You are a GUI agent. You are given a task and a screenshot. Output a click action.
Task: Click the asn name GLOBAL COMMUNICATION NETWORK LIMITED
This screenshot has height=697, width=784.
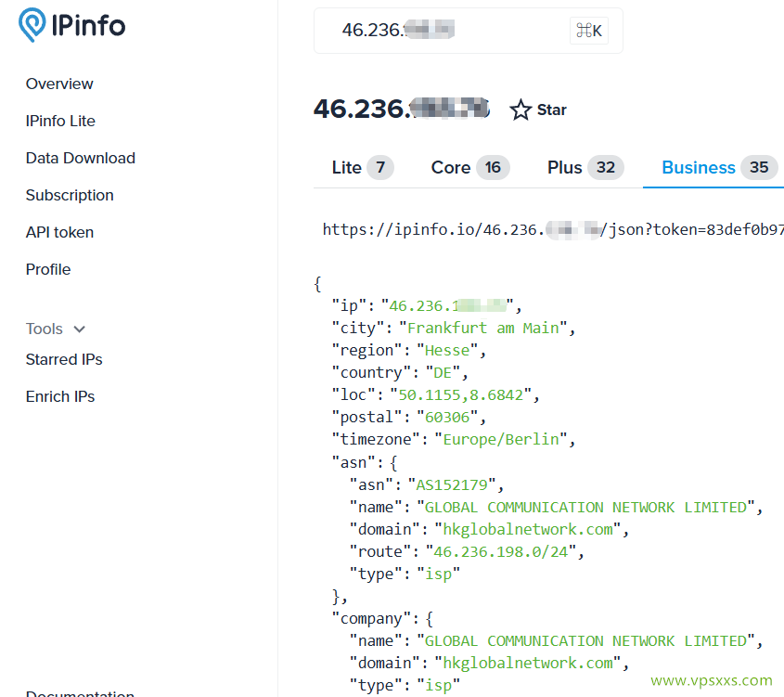click(585, 507)
